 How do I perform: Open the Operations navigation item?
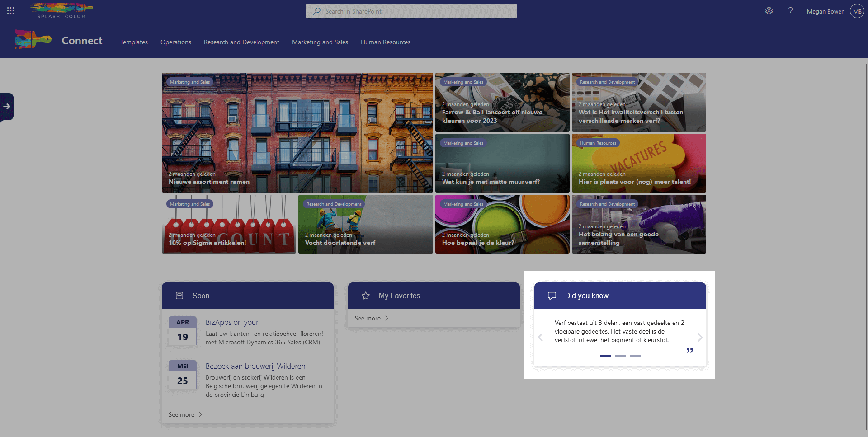pos(176,42)
